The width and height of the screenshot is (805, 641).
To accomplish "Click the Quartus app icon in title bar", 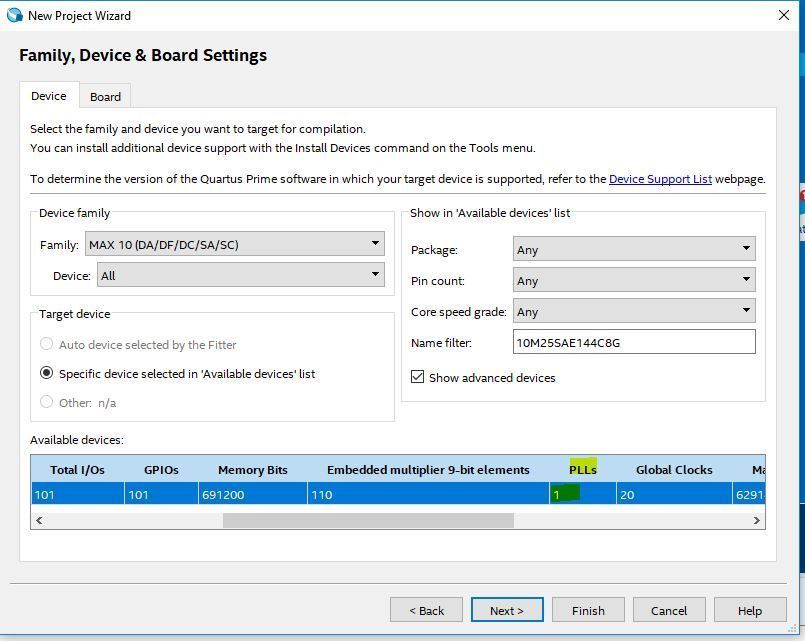I will (x=13, y=15).
